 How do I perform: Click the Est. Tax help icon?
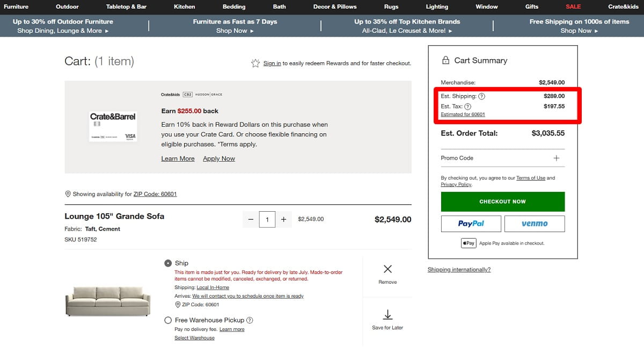click(467, 106)
